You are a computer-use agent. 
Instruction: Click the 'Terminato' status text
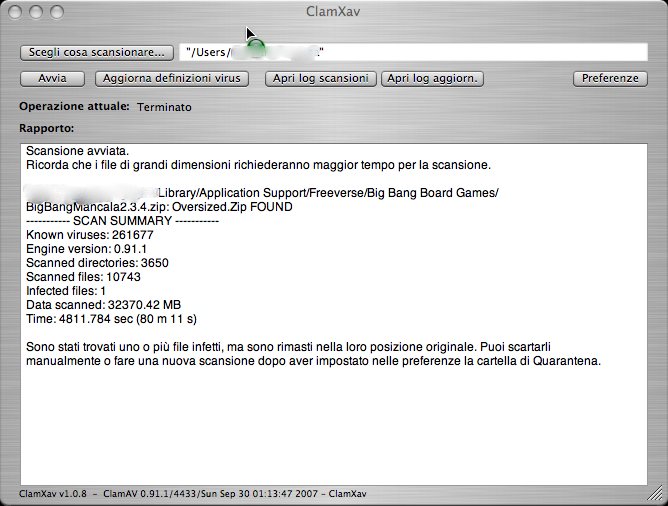[x=164, y=107]
